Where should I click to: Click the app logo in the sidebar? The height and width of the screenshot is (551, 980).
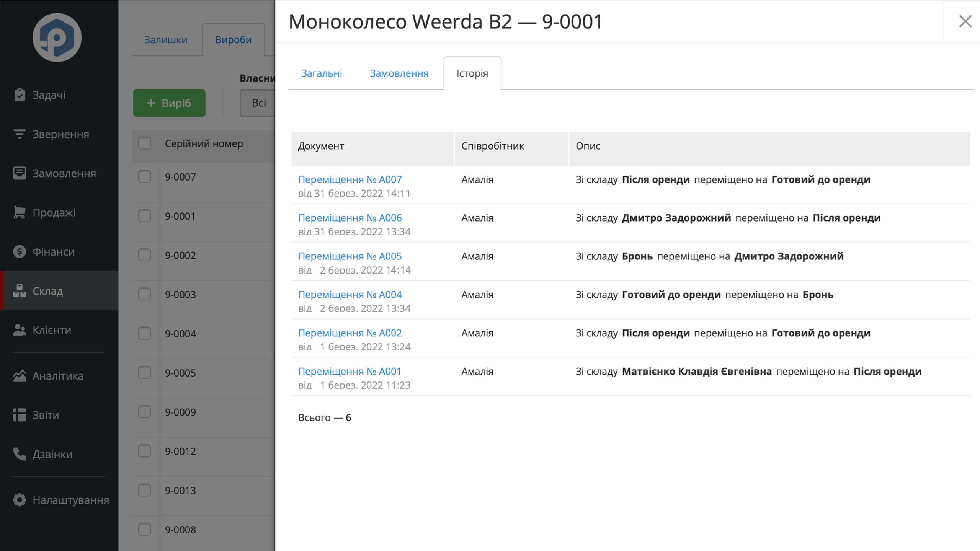(57, 38)
